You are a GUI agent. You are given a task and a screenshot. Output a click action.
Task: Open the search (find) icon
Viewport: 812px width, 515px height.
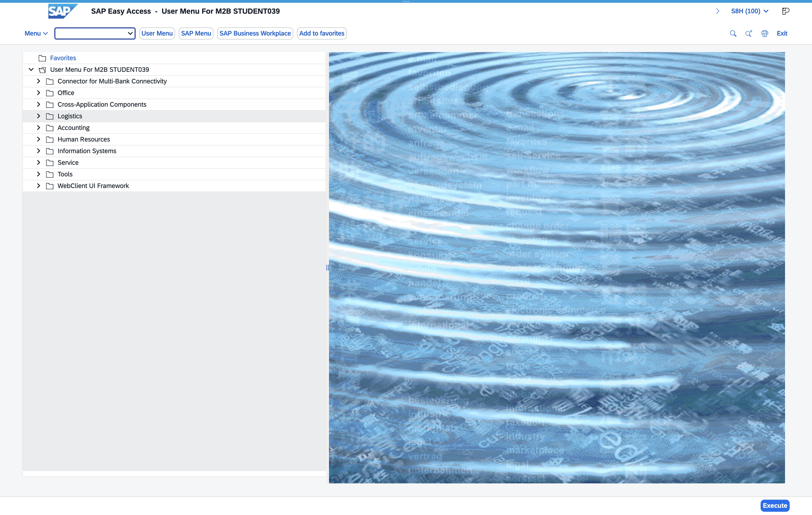[733, 33]
